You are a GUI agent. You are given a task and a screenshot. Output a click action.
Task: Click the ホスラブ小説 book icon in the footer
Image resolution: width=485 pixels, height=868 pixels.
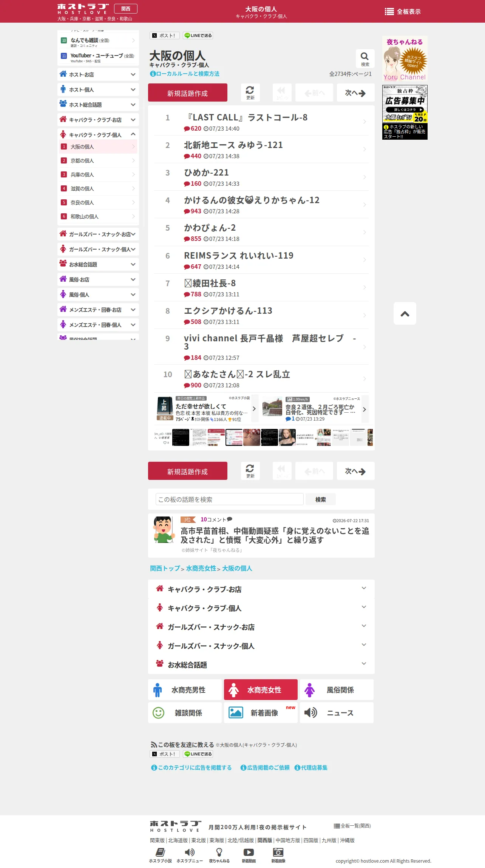[160, 852]
